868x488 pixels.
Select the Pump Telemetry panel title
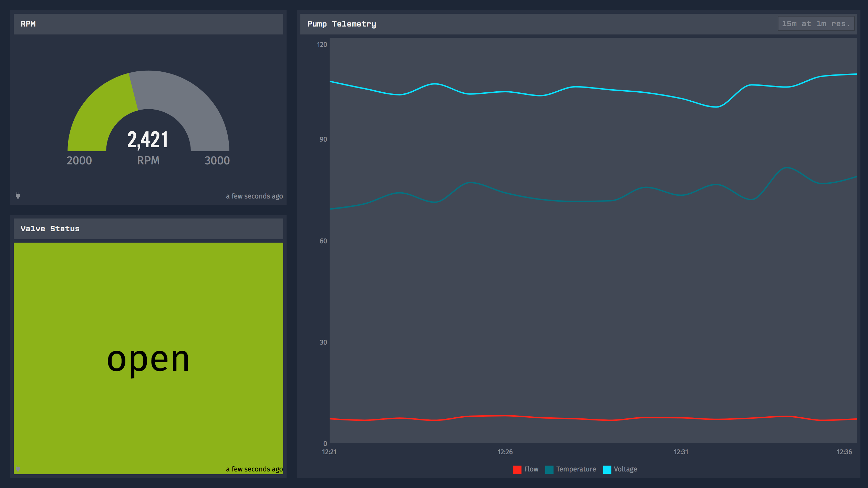point(342,24)
